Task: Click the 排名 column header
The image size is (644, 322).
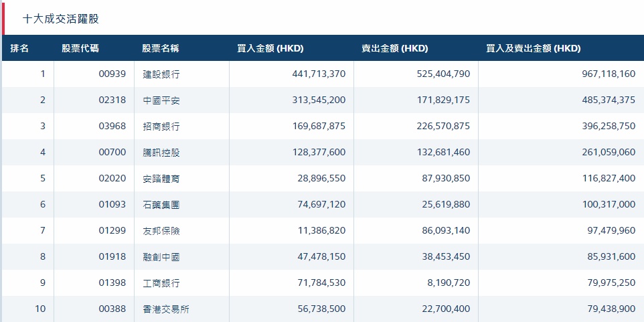Action: (x=20, y=49)
